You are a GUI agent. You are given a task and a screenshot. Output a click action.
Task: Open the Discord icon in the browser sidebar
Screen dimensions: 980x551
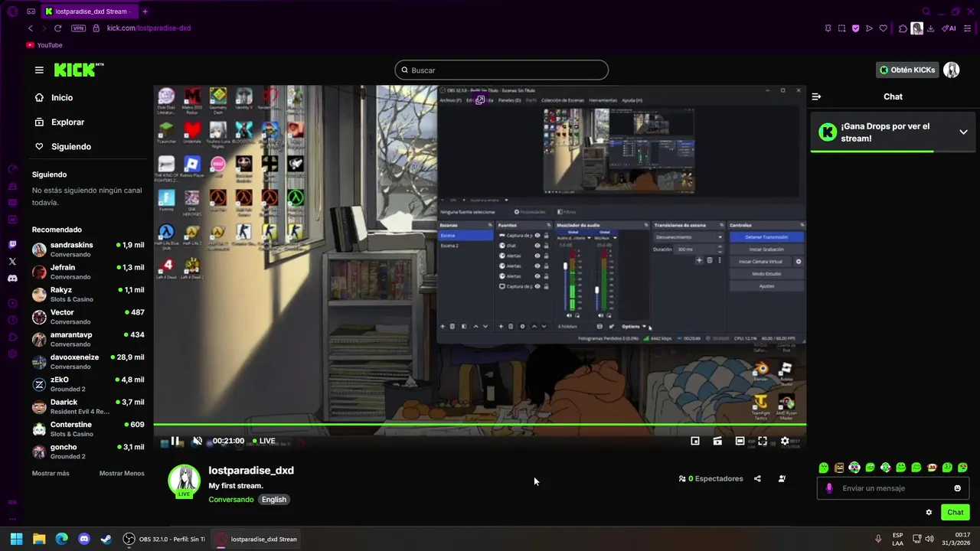coord(12,279)
